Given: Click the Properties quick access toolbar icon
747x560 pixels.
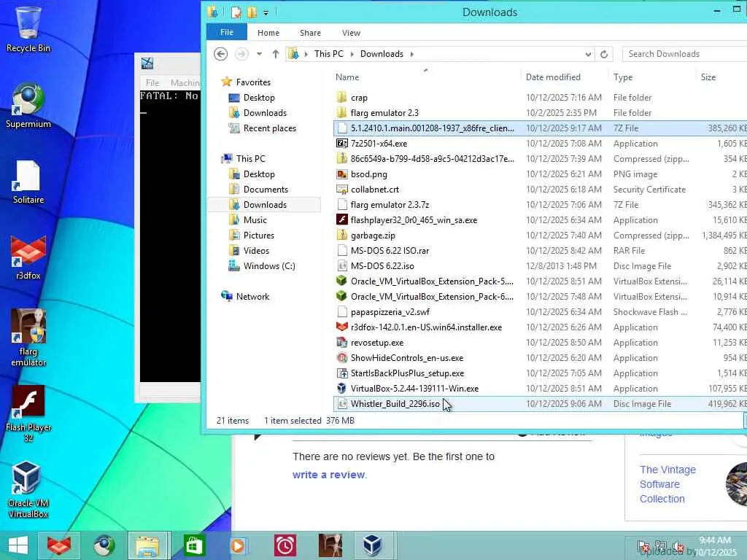Looking at the screenshot, I should (x=236, y=12).
